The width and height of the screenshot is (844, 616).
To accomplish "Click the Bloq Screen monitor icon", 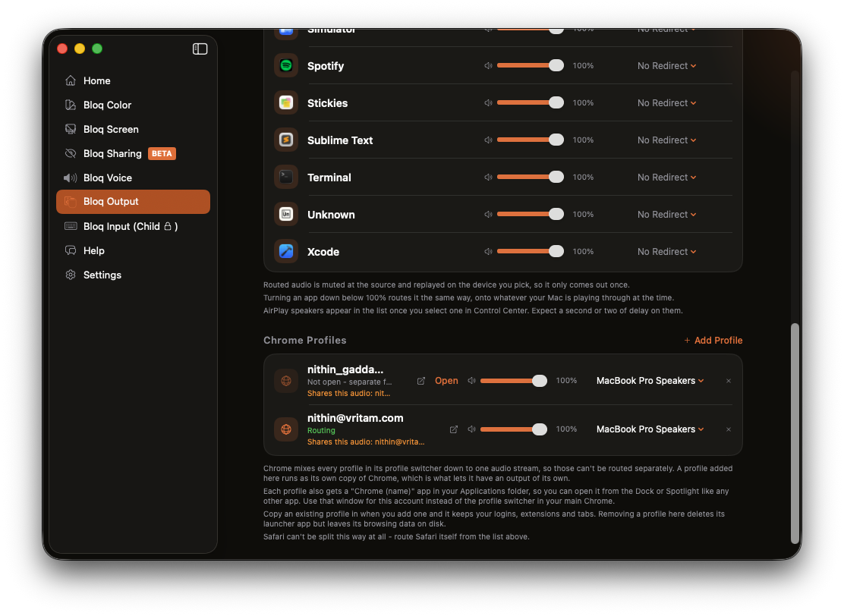I will tap(71, 129).
